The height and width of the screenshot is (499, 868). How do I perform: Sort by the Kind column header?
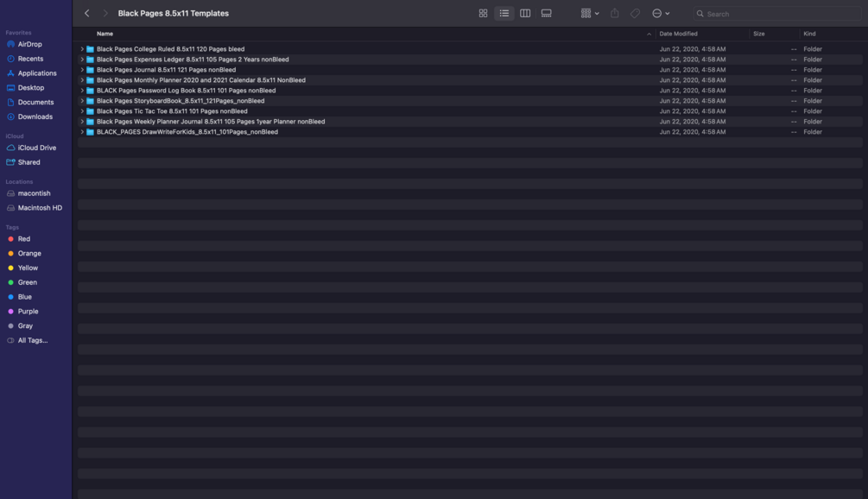coord(809,34)
